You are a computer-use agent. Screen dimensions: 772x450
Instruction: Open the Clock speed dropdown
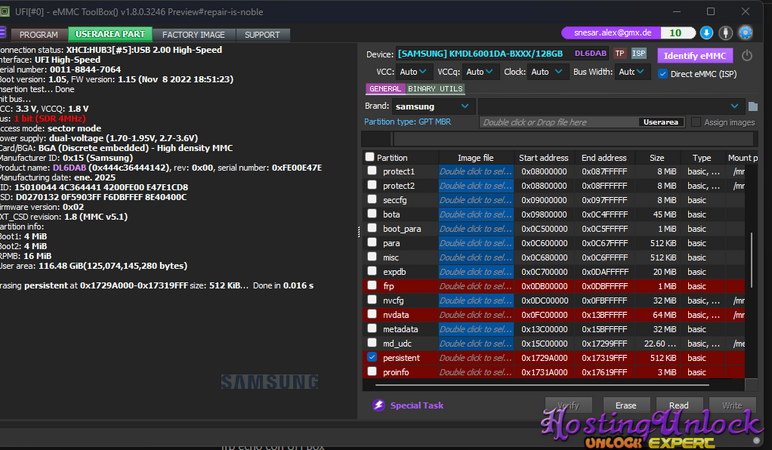(x=547, y=72)
